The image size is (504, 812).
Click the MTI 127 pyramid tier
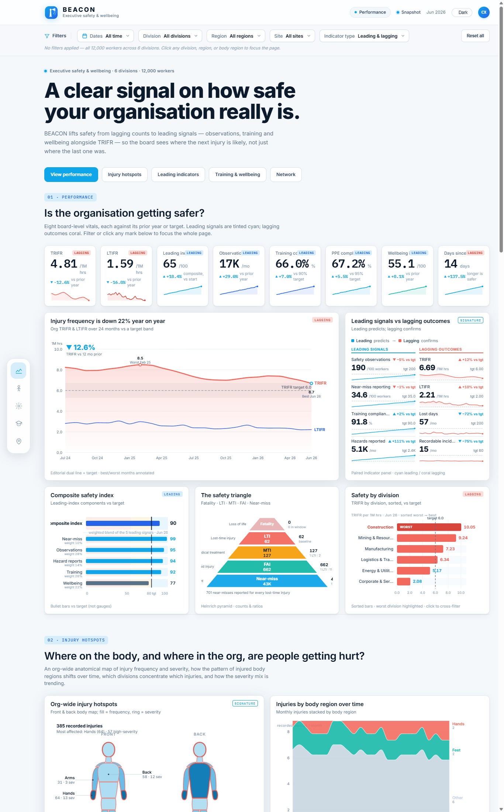(x=267, y=553)
